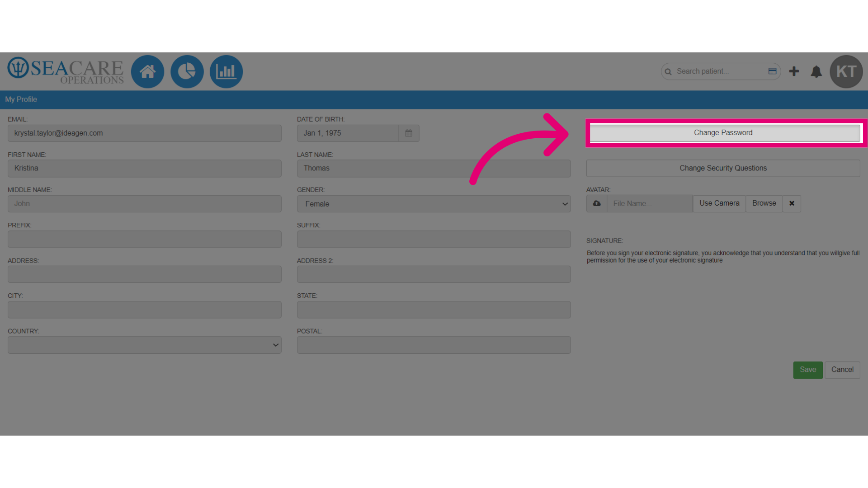Click the Address 2 input field
The width and height of the screenshot is (868, 488).
pos(434,275)
